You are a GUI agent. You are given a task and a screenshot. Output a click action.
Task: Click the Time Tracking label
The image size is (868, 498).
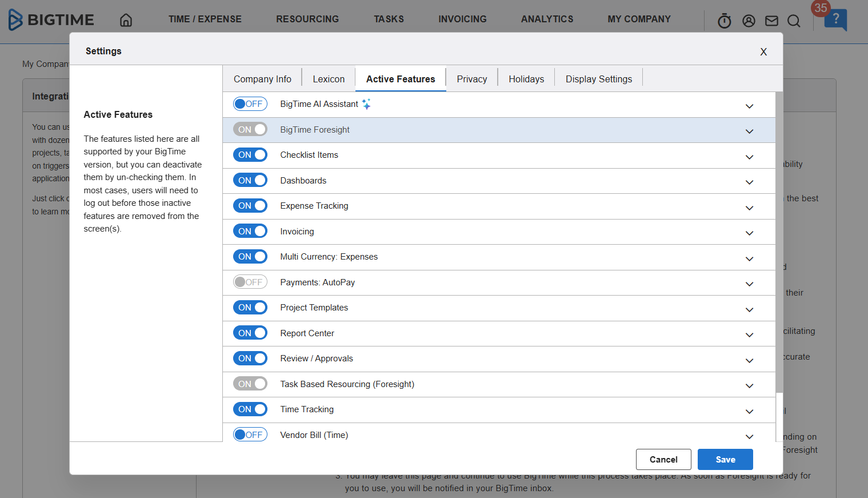[307, 409]
